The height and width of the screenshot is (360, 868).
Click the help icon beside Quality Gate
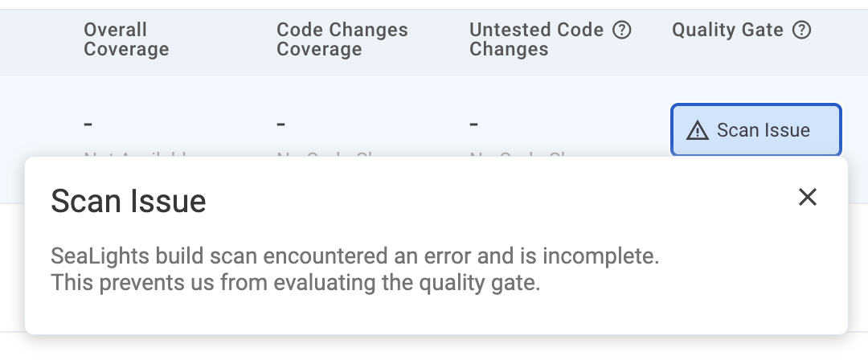[x=801, y=31]
